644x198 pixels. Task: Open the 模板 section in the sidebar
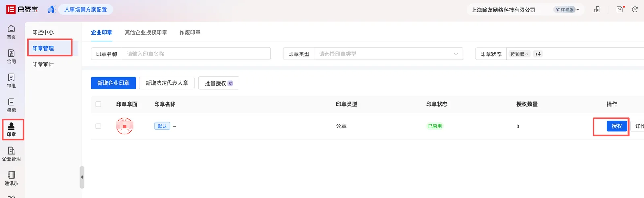(x=11, y=105)
